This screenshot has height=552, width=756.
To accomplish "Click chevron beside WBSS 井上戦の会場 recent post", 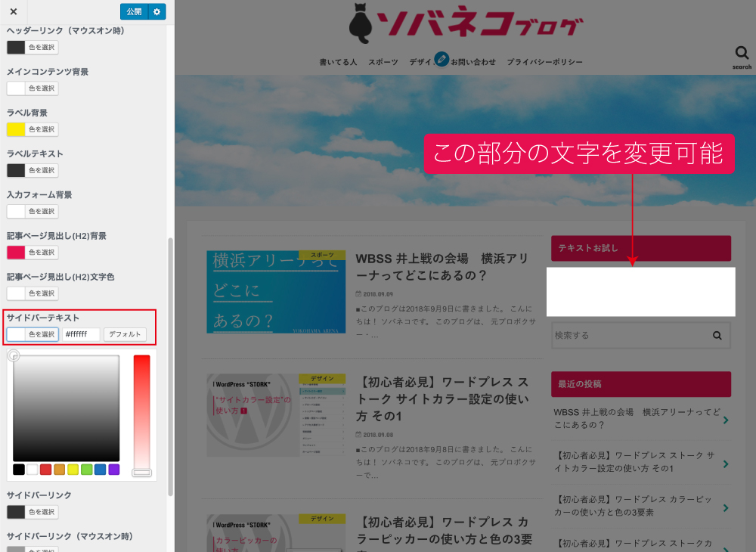I will click(x=726, y=420).
